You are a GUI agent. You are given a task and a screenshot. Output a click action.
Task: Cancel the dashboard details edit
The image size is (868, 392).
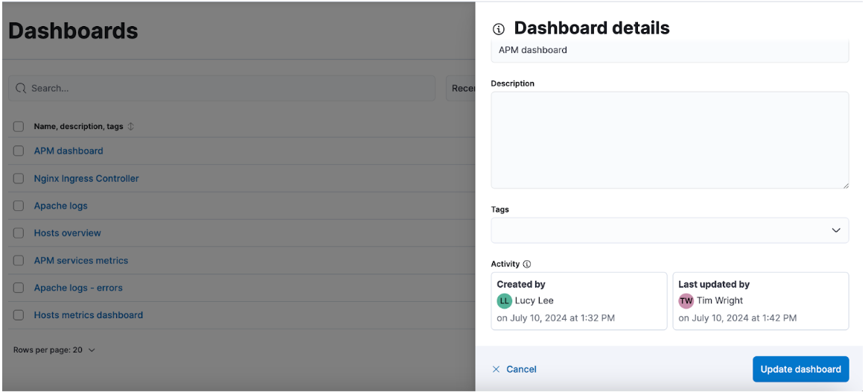point(521,369)
